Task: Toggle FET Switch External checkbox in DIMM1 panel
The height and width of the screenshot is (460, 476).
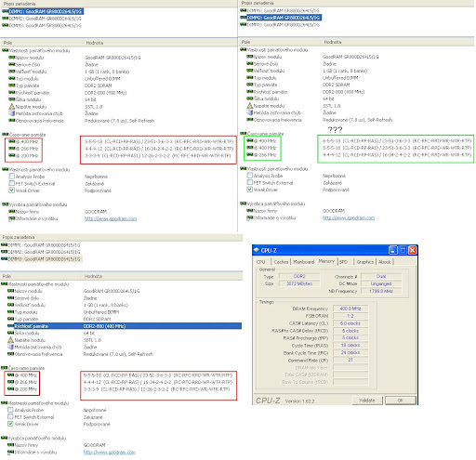Action: 12,183
